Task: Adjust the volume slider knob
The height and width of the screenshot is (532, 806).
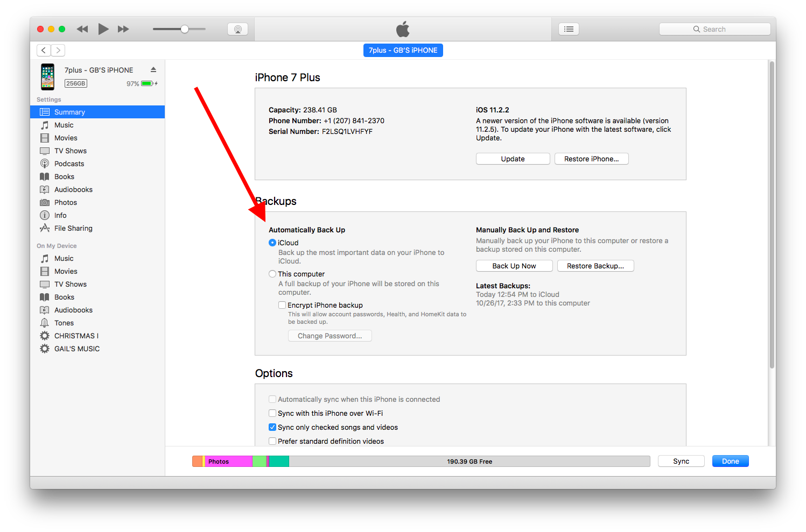Action: pos(185,29)
